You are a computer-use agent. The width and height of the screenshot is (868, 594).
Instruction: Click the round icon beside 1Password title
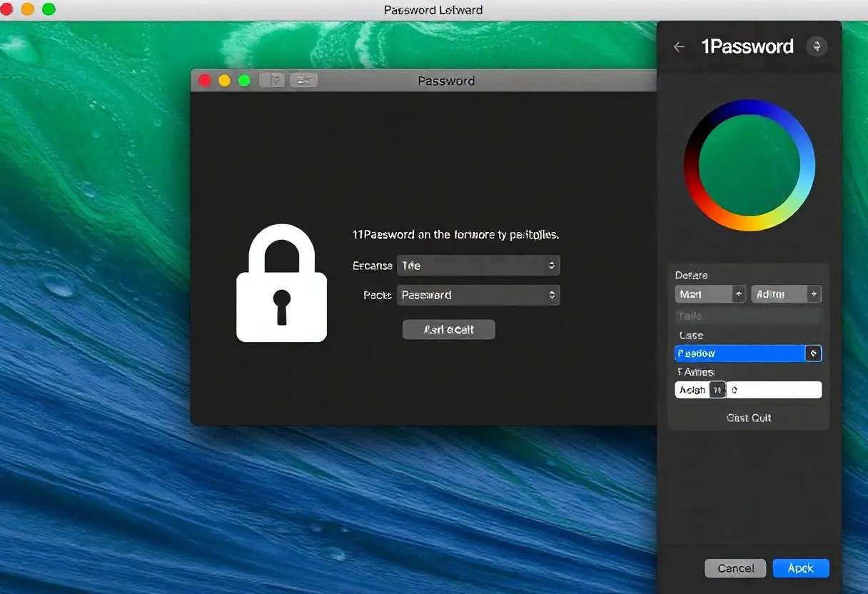coord(817,46)
